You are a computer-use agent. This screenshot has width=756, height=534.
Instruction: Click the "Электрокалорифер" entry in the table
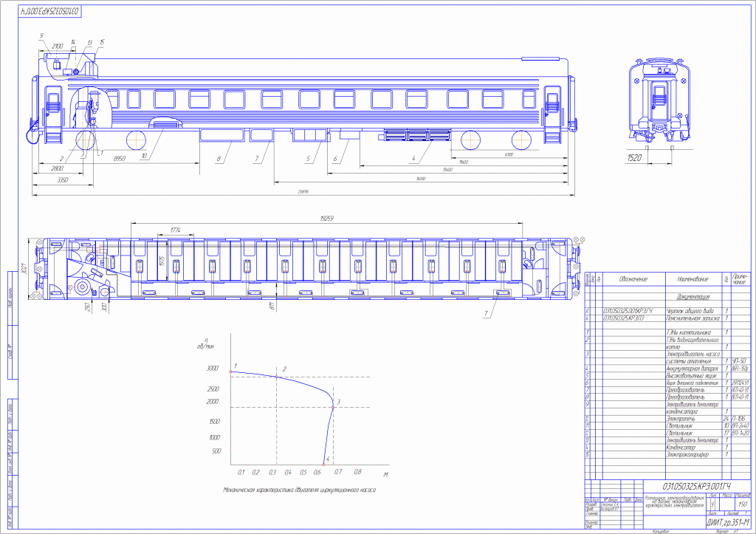pos(687,454)
